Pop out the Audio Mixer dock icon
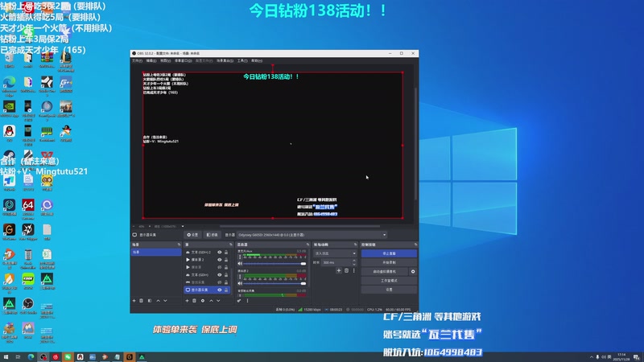 pyautogui.click(x=308, y=245)
